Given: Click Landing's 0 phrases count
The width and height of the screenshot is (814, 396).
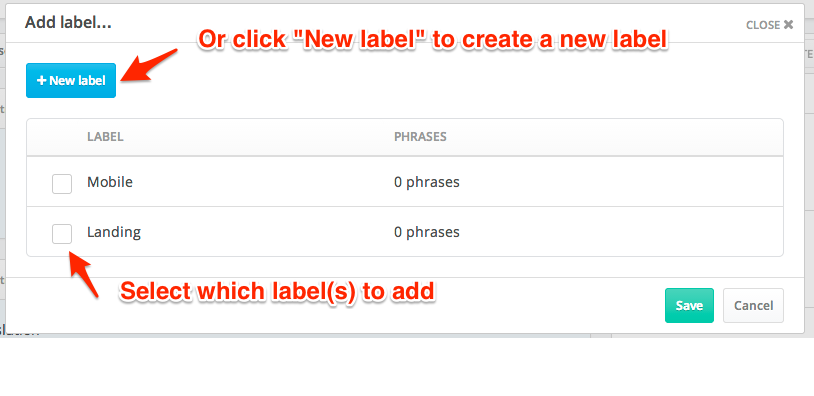Looking at the screenshot, I should click(x=427, y=232).
